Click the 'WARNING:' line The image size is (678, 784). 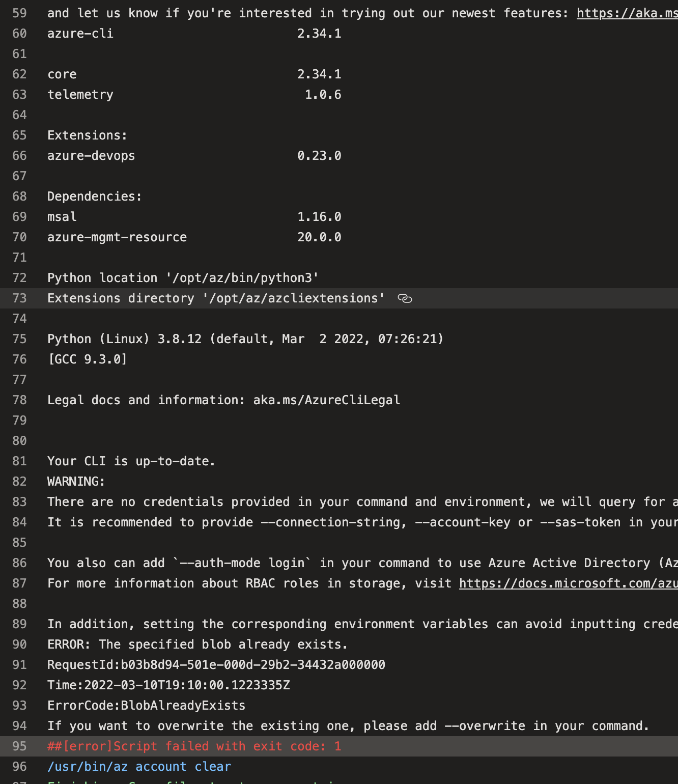point(76,482)
